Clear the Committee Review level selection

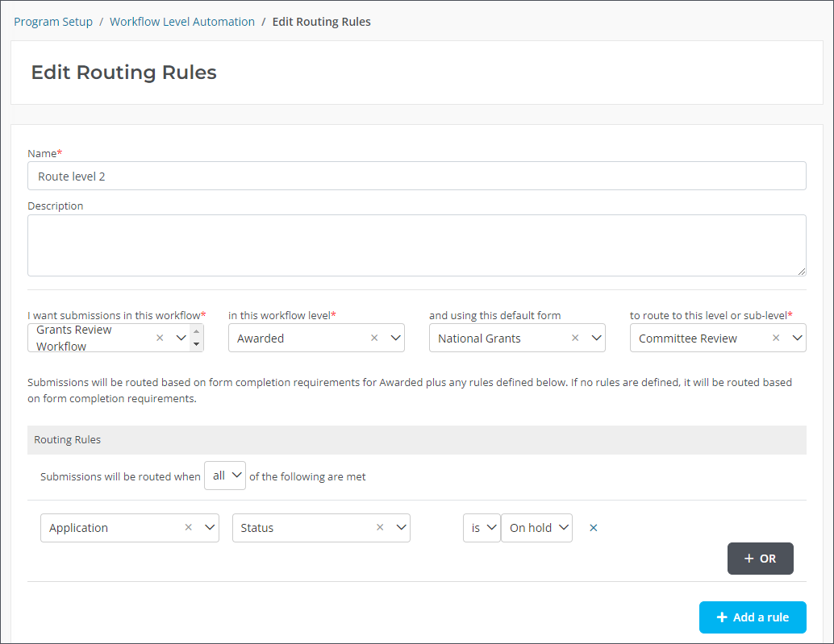776,339
